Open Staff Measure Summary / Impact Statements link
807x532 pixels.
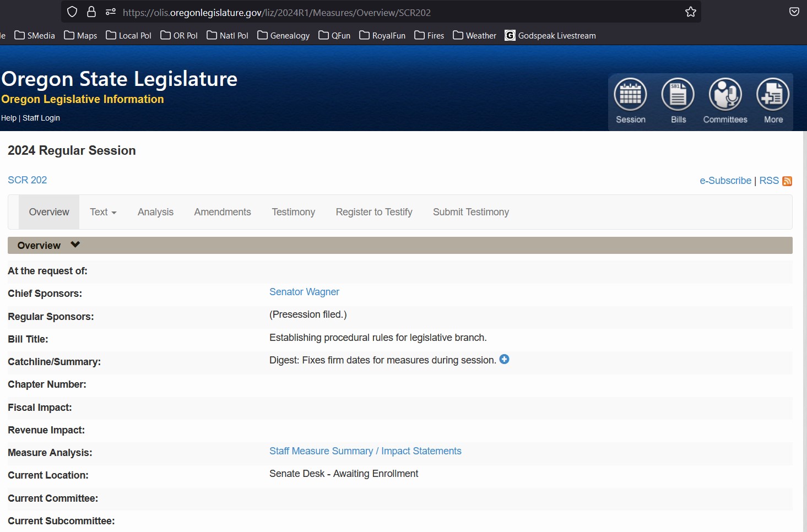(x=365, y=451)
